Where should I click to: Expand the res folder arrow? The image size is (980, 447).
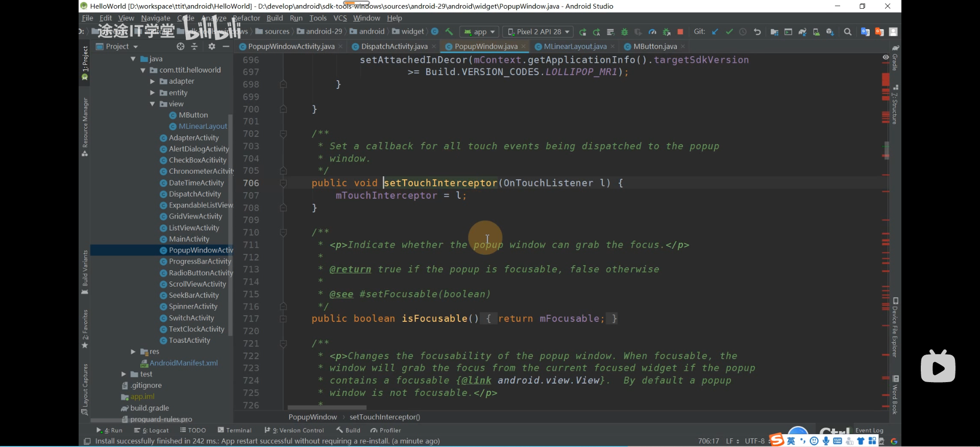pos(133,351)
